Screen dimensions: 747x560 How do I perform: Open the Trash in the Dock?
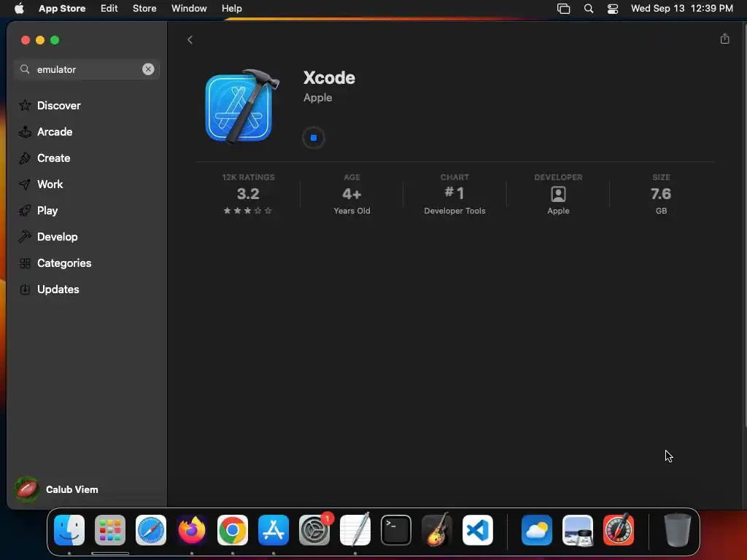coord(678,530)
